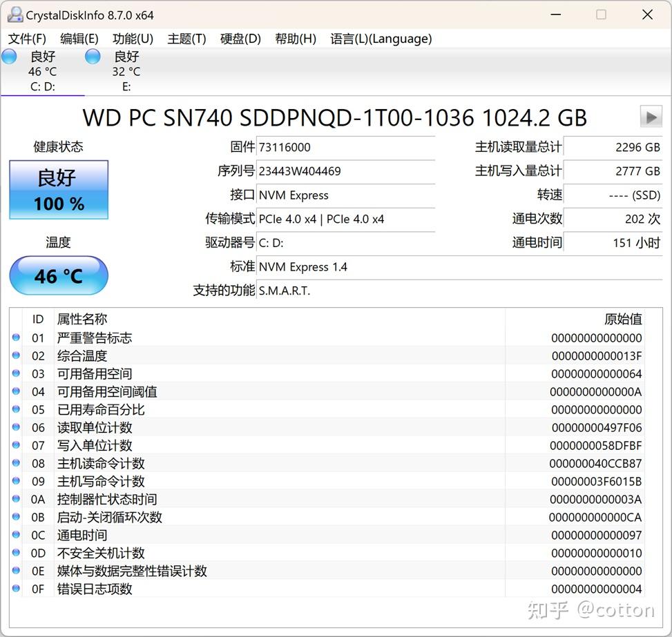Open the 文件(F) menu
This screenshot has height=637, width=672.
click(27, 39)
